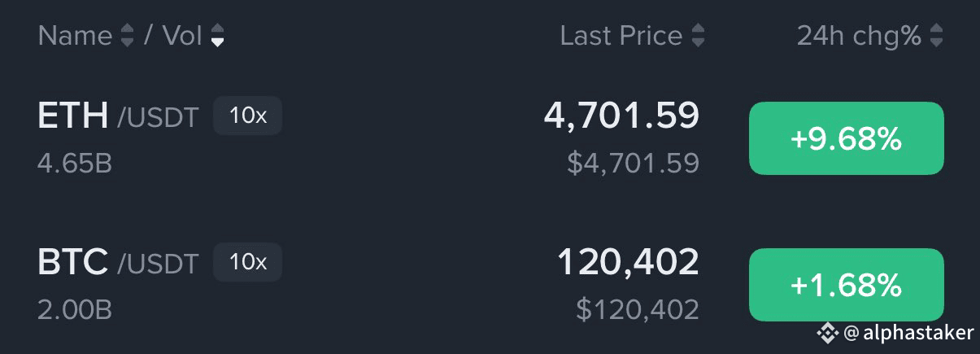980x354 pixels.
Task: Click the ETH volume 4.65B text
Action: point(75,164)
